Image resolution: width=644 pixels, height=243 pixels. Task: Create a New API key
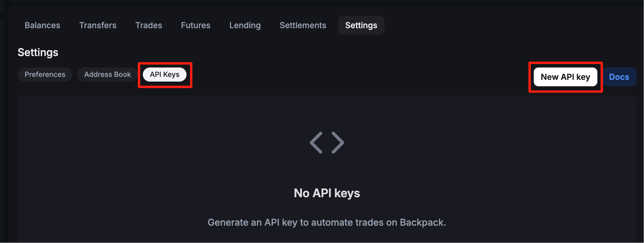565,77
